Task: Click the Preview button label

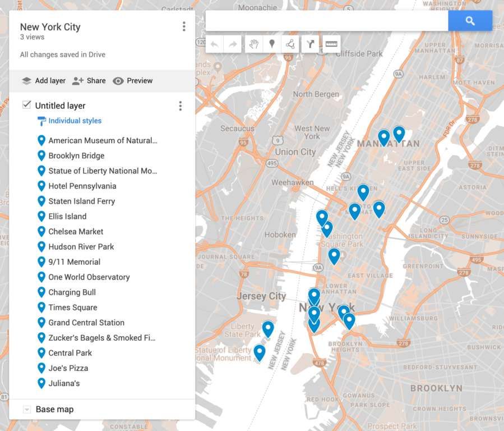Action: click(140, 81)
